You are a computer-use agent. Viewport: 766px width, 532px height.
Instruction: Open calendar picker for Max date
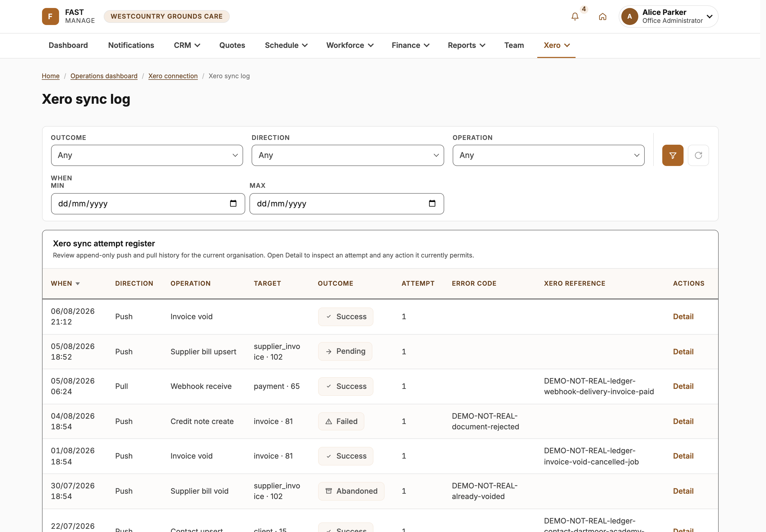[x=432, y=203]
